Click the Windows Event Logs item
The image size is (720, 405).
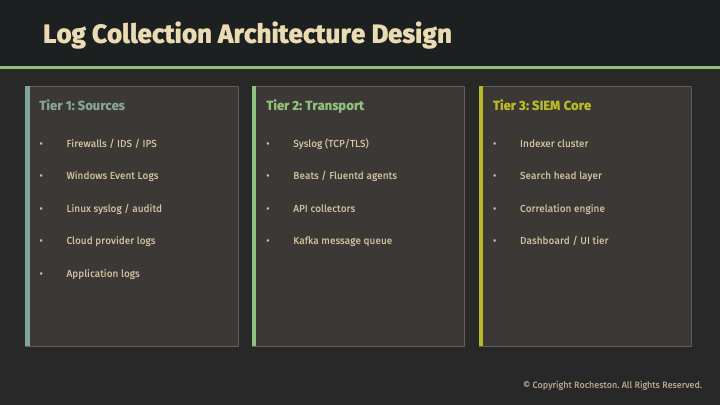112,176
